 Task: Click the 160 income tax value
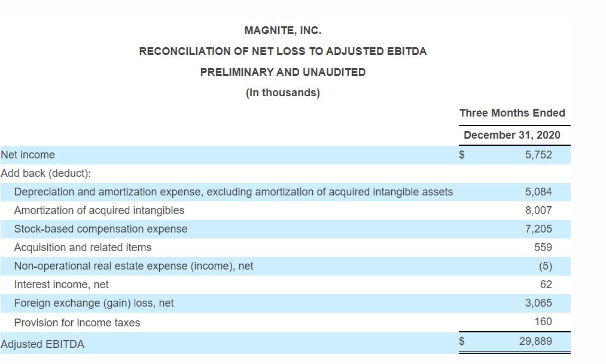pyautogui.click(x=543, y=322)
